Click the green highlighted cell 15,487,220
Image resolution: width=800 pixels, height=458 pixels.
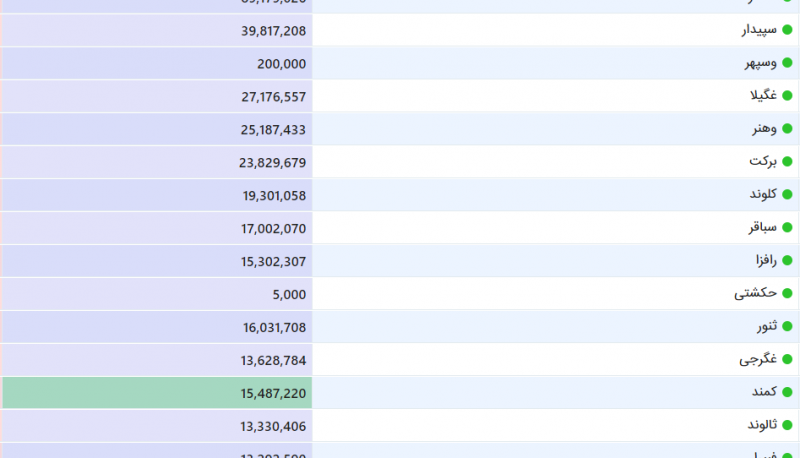157,393
